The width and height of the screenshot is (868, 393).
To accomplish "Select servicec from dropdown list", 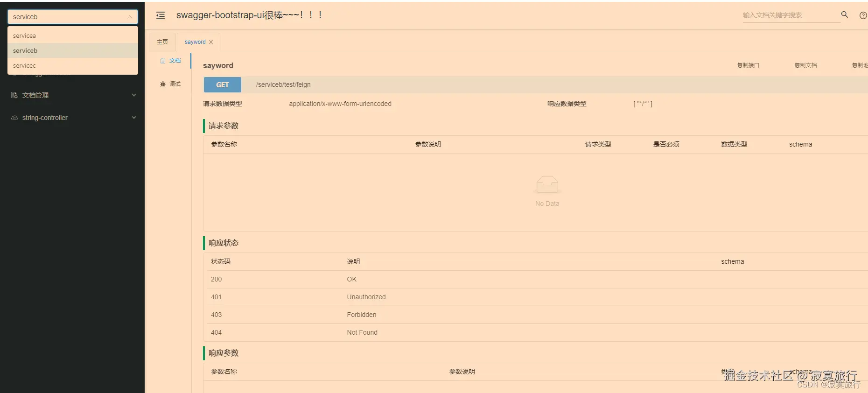I will (x=73, y=65).
